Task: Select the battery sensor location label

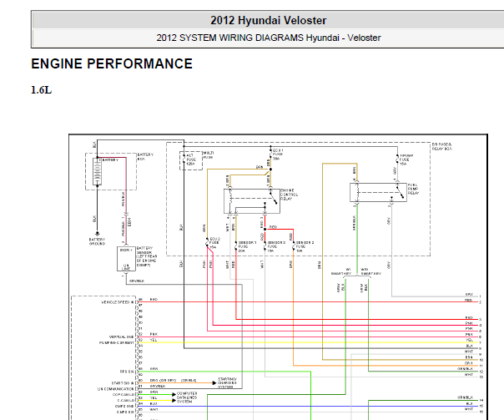Action: [x=147, y=256]
